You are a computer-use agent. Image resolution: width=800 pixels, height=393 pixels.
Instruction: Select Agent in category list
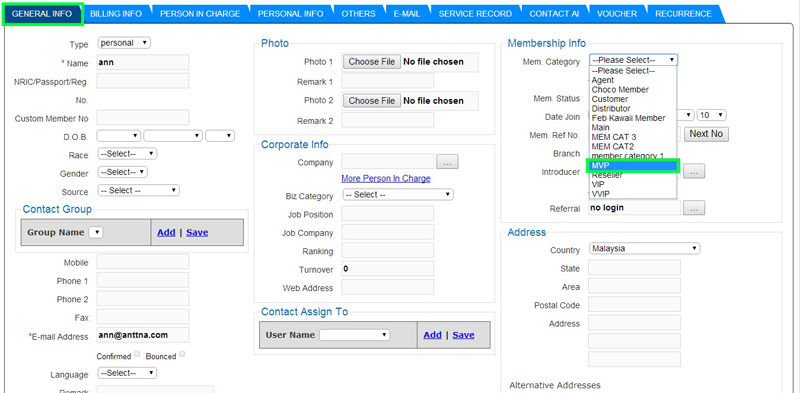coord(633,80)
